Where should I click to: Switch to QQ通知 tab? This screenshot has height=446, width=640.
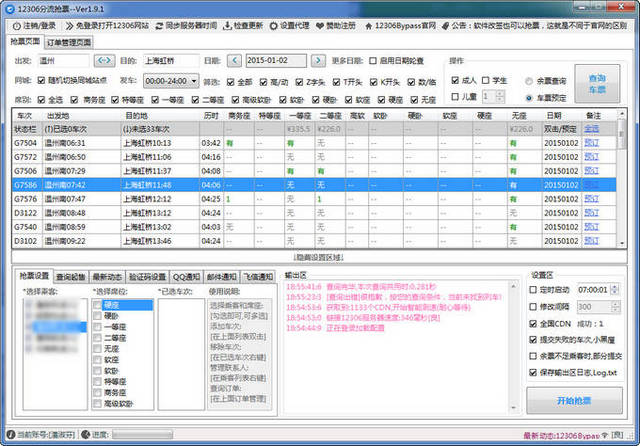186,277
